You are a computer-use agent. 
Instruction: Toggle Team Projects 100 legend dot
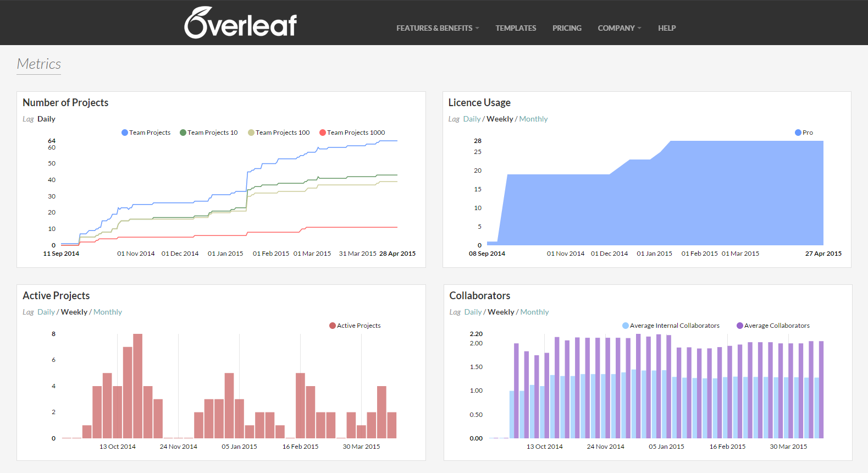click(x=251, y=133)
